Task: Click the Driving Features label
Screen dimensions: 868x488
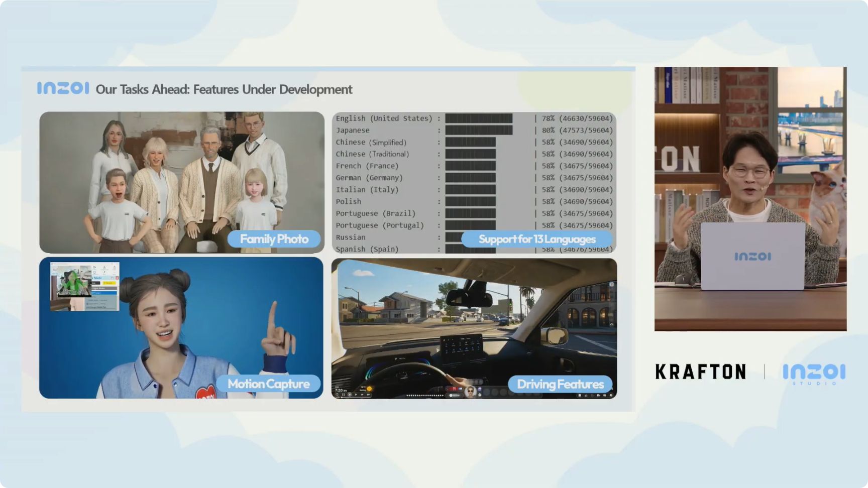Action: (x=560, y=385)
